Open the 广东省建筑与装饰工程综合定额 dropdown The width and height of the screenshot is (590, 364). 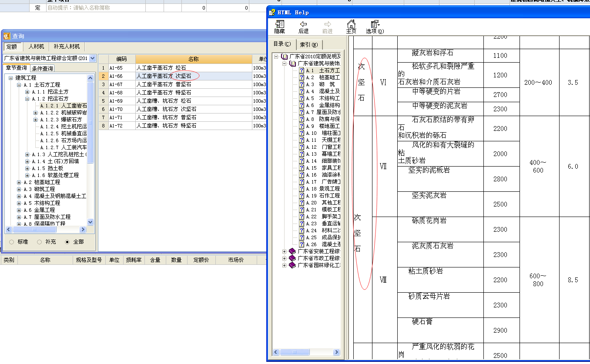pyautogui.click(x=92, y=58)
